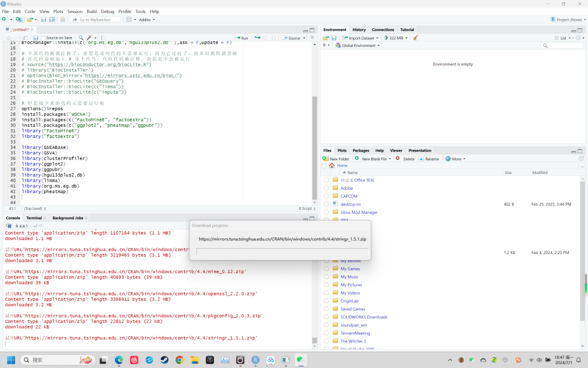
Task: Open the SOLIDWORKS Downloads folder link
Action: [x=364, y=317]
